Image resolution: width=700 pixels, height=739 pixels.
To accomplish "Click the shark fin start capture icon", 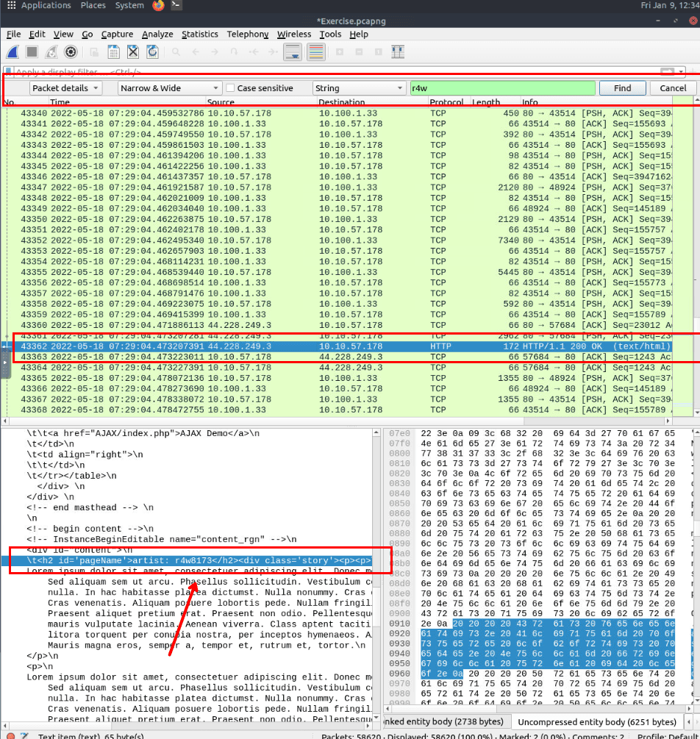I will click(x=12, y=52).
